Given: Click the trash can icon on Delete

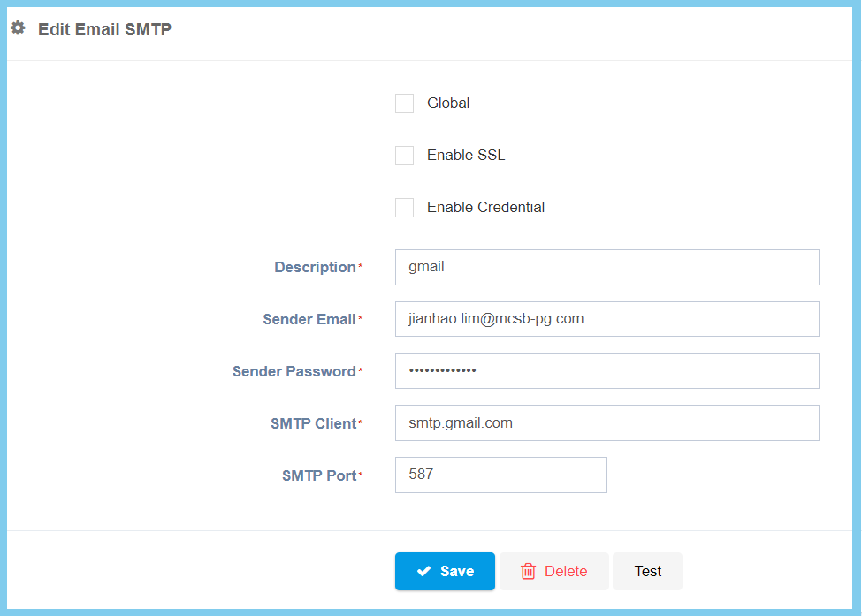Looking at the screenshot, I should click(529, 571).
